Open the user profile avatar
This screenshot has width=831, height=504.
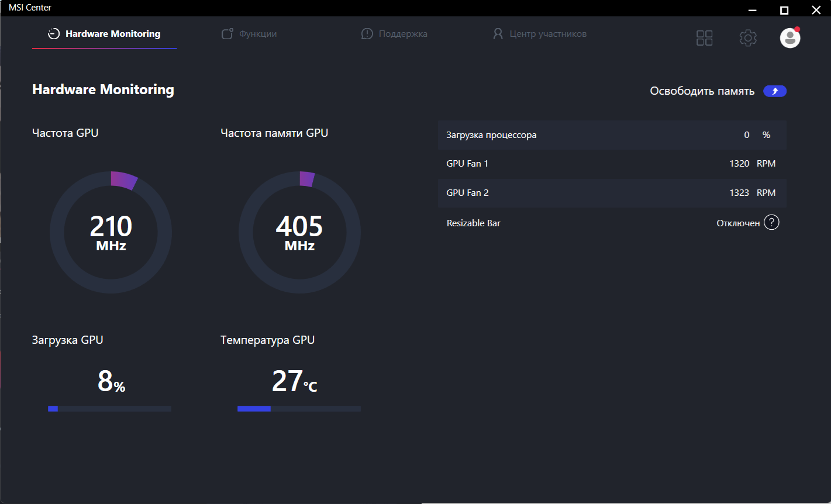click(790, 38)
